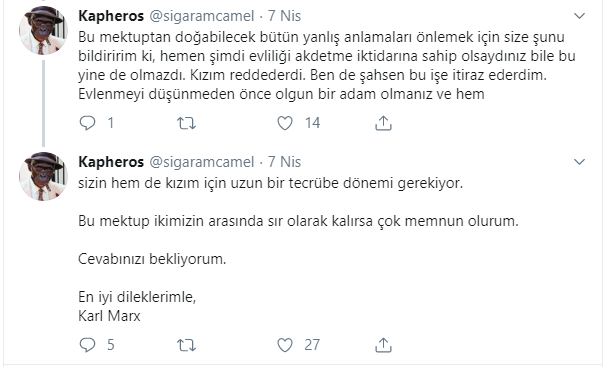Image resolution: width=611 pixels, height=367 pixels.
Task: Click @sigaramcamel handle in second tweet
Action: tap(202, 162)
